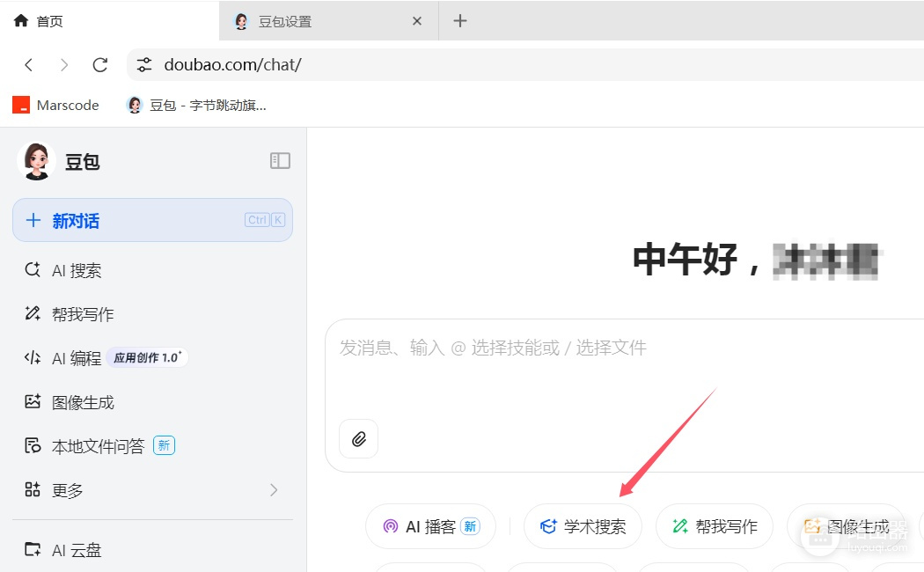
Task: Click the 应用创作 1.0 badge
Action: [147, 357]
